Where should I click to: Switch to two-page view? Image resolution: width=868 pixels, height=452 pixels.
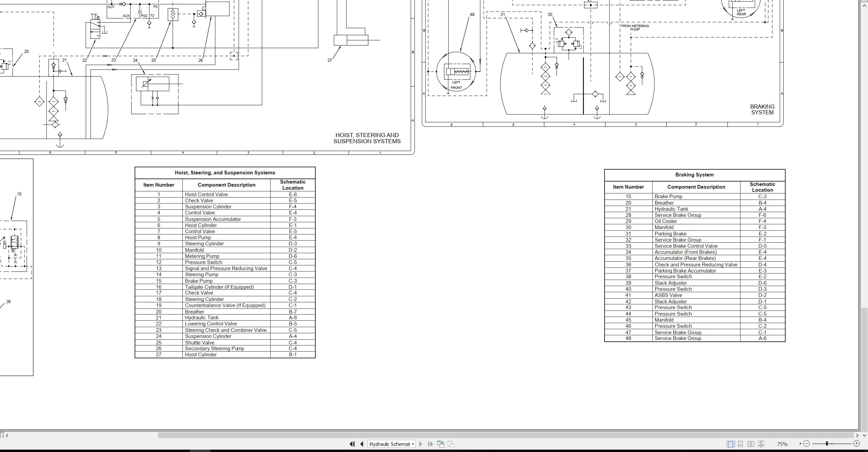pyautogui.click(x=751, y=444)
